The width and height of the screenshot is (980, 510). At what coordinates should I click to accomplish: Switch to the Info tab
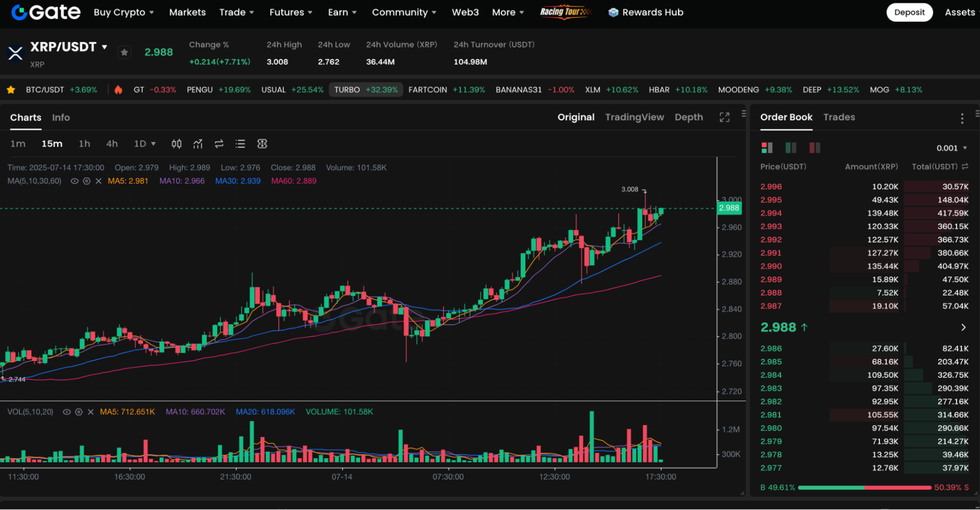pos(61,118)
